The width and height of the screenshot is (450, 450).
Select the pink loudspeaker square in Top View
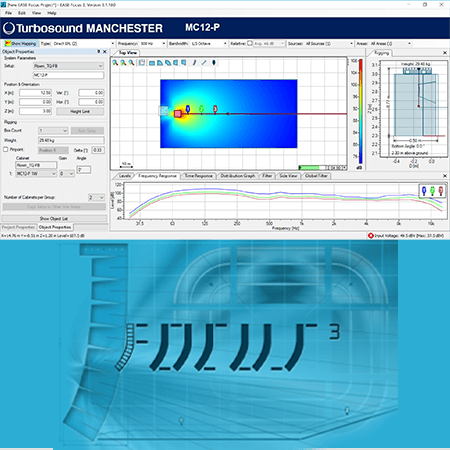(178, 114)
